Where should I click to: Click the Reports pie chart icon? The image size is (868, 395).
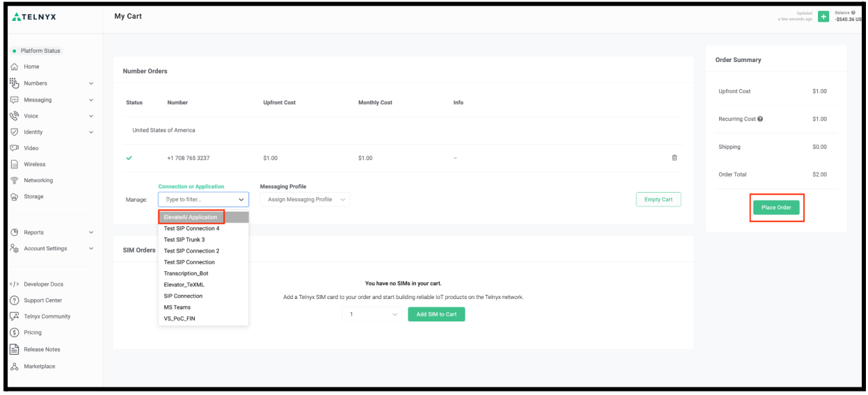(14, 232)
